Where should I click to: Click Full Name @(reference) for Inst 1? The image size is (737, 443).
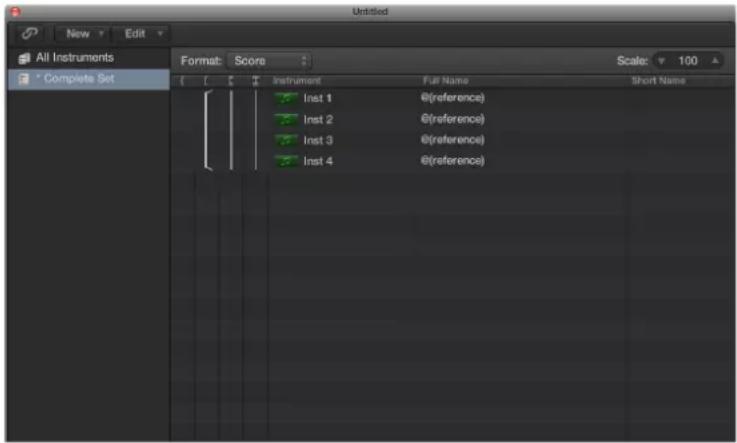[452, 98]
